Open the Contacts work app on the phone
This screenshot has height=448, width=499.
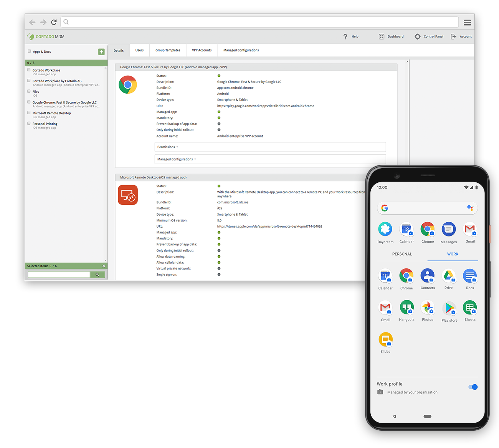tap(428, 276)
